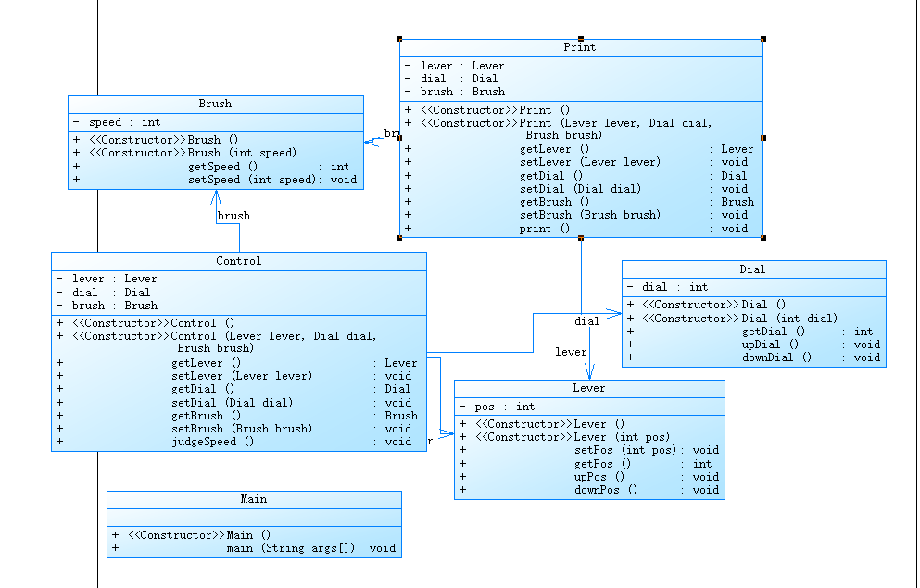Click setDial (Dial dial) in Print class

click(580, 189)
